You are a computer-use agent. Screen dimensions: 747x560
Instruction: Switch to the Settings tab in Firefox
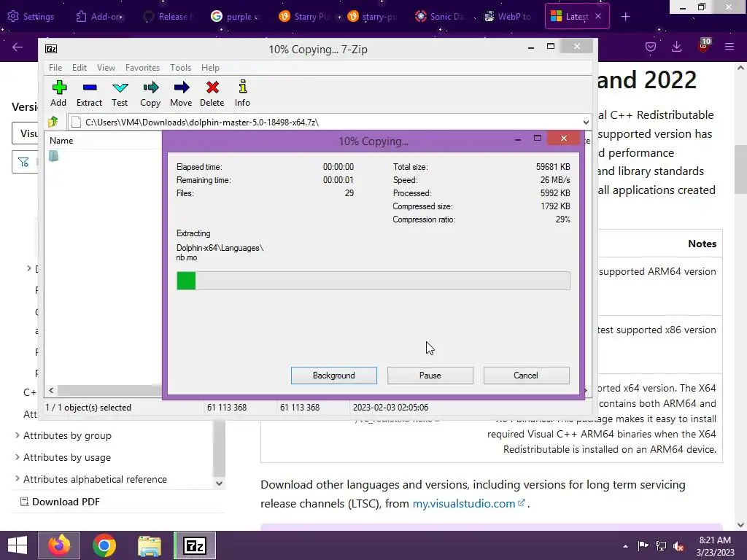click(x=31, y=17)
